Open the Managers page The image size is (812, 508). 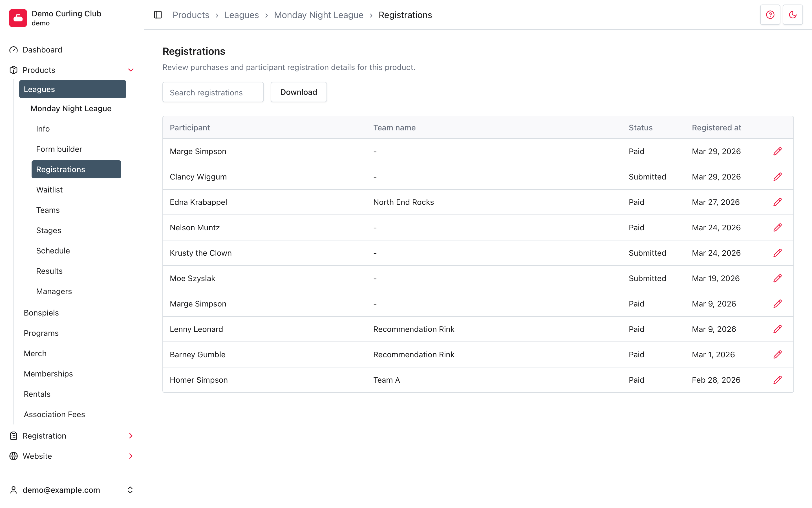[54, 291]
